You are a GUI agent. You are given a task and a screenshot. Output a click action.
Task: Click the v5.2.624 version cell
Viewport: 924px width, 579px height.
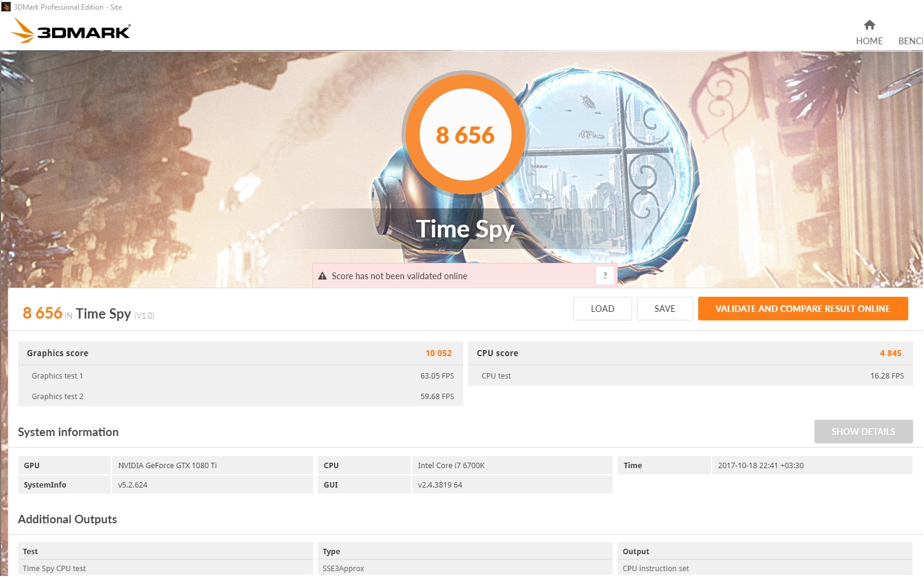[x=213, y=485]
